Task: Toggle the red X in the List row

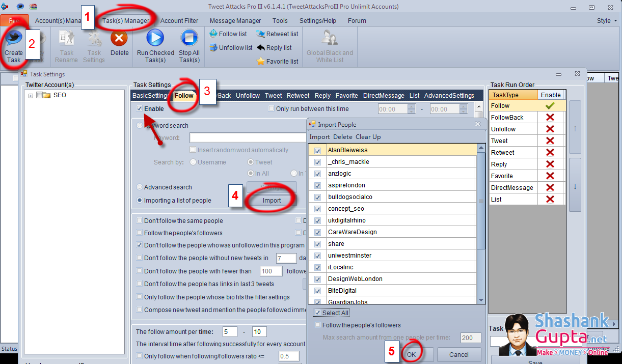Action: click(550, 200)
